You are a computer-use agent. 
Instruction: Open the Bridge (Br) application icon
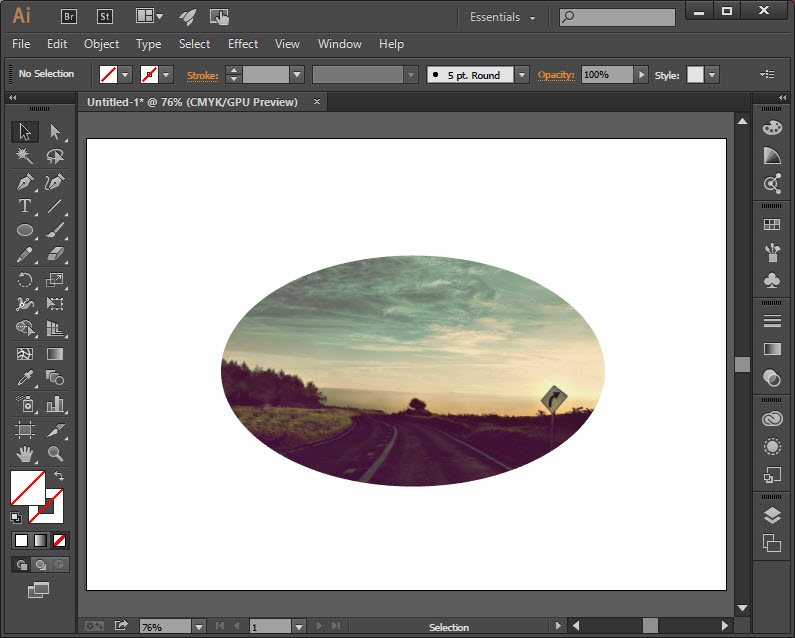(69, 16)
